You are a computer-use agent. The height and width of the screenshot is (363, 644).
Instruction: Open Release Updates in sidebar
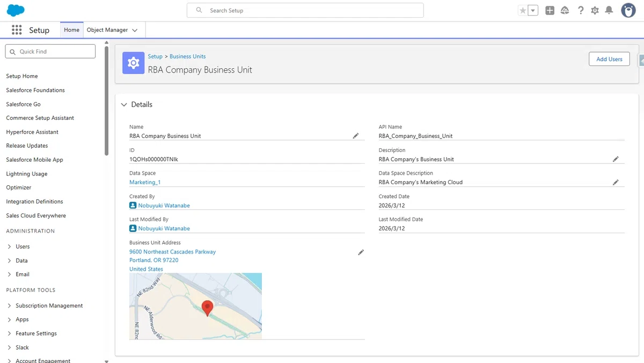click(27, 146)
